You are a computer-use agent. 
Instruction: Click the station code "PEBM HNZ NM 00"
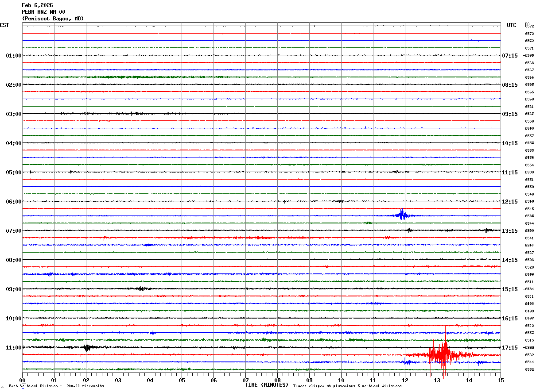point(43,12)
